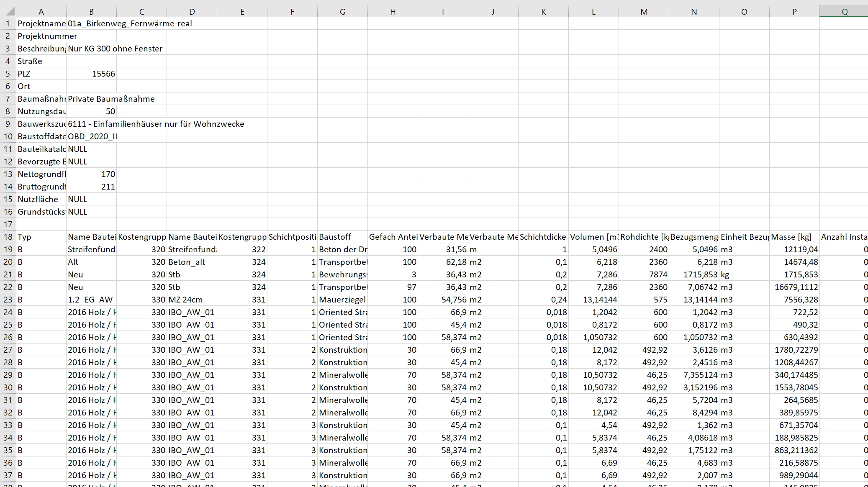Click 'MZ 24cm' cell in row 23
Screen dimensions: 868x487
point(192,300)
